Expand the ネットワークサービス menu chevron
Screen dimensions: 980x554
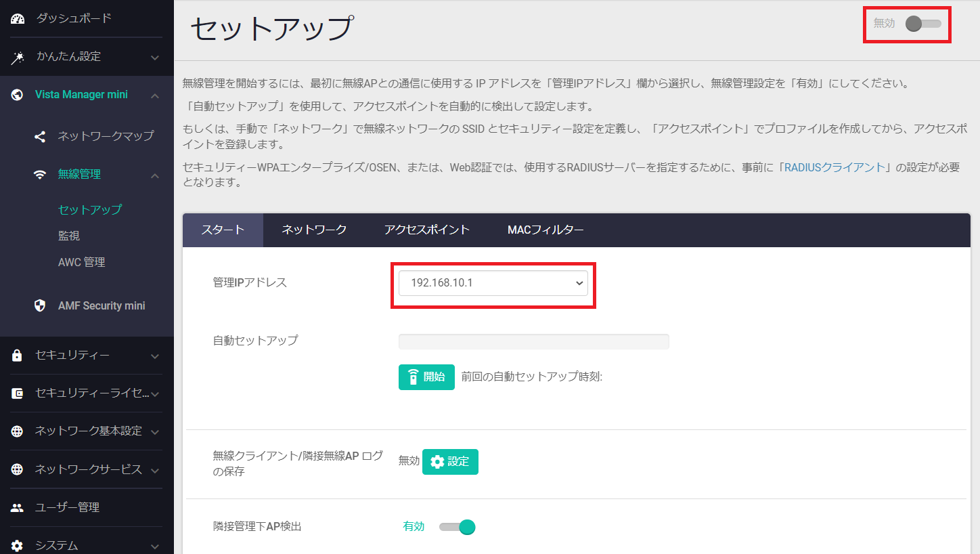(155, 471)
